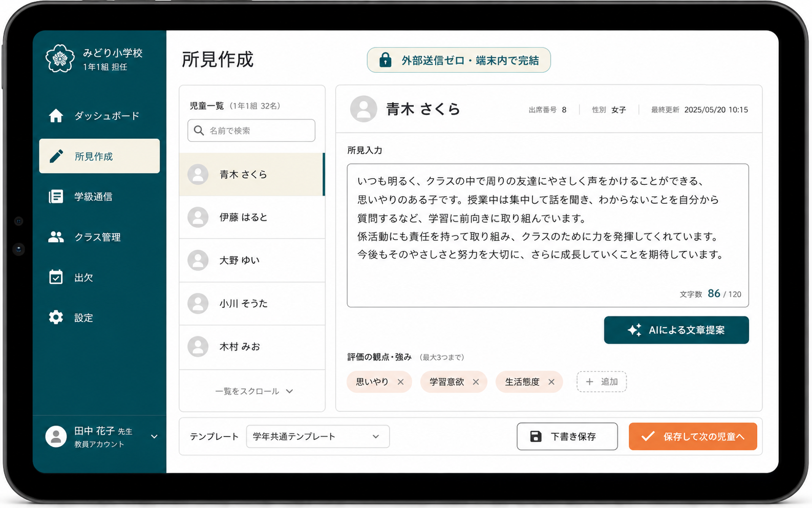
Task: Remove the 思いやり tag
Action: [401, 382]
